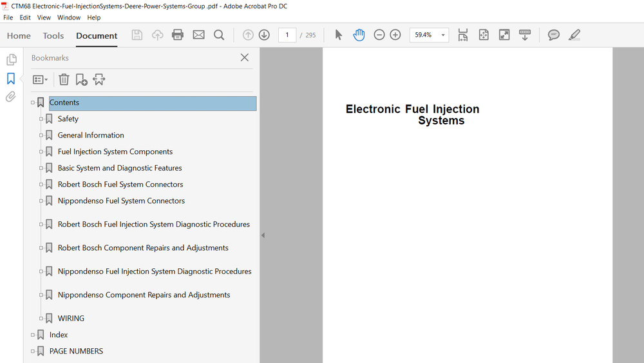Collapse the Contents bookmark node

pos(32,103)
